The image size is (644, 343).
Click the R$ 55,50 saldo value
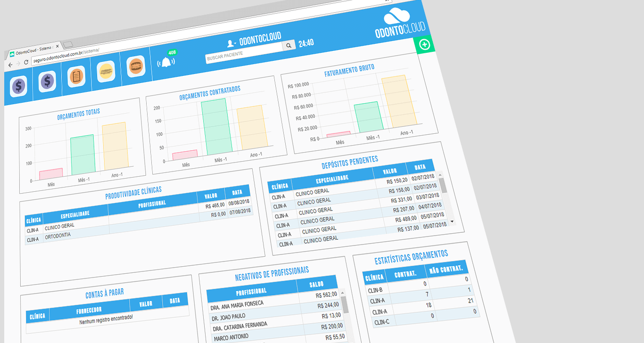(335, 337)
